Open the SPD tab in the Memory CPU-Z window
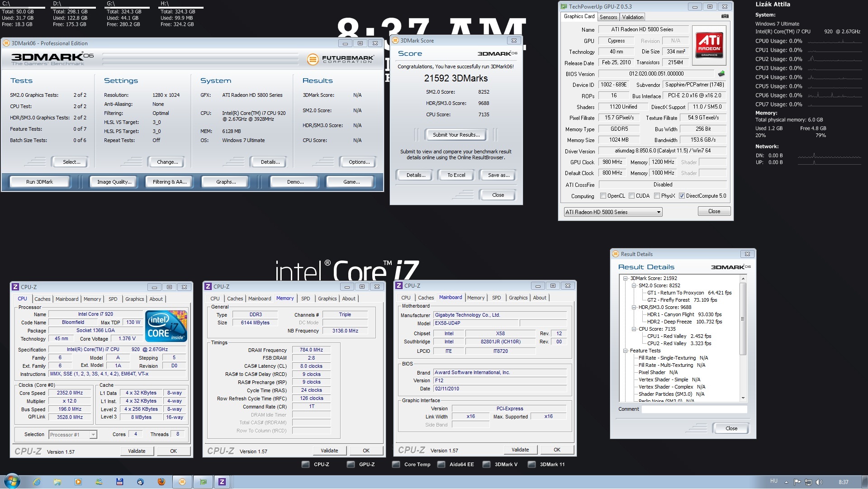Viewport: 868px width, 489px height. click(306, 299)
